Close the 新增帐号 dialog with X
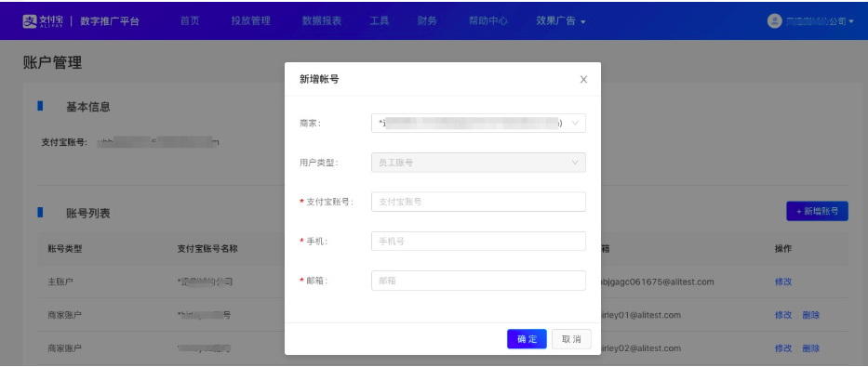This screenshot has width=868, height=367. click(x=583, y=80)
